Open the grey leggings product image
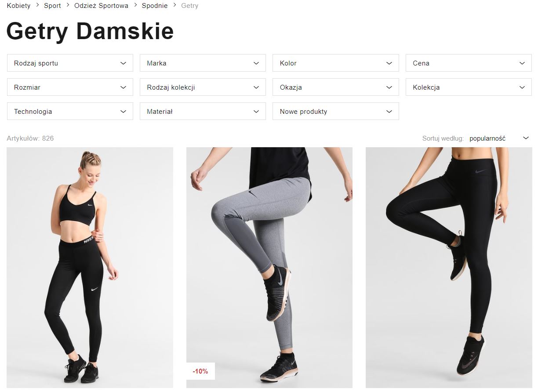This screenshot has width=538, height=392. (x=269, y=268)
